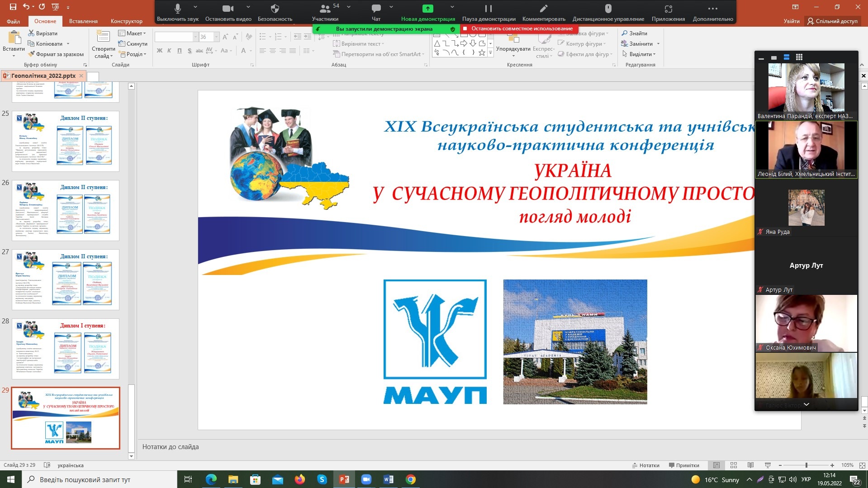Stop video in Zoom toolbar

point(228,9)
